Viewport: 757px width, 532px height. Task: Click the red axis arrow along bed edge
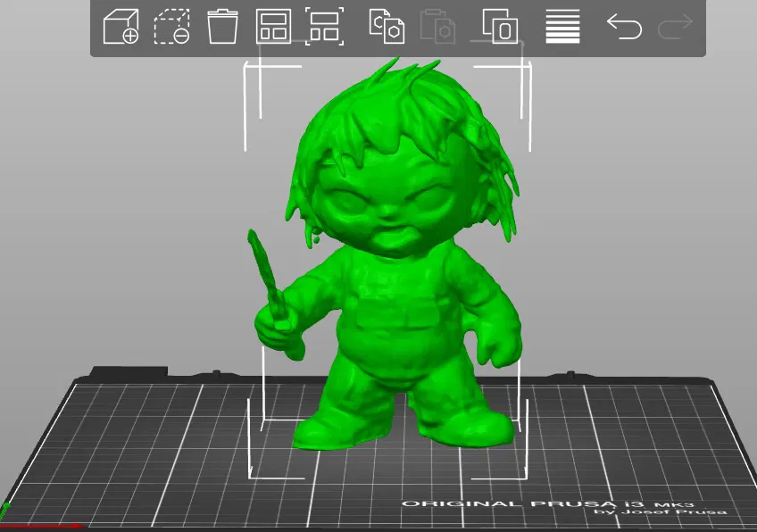click(54, 528)
